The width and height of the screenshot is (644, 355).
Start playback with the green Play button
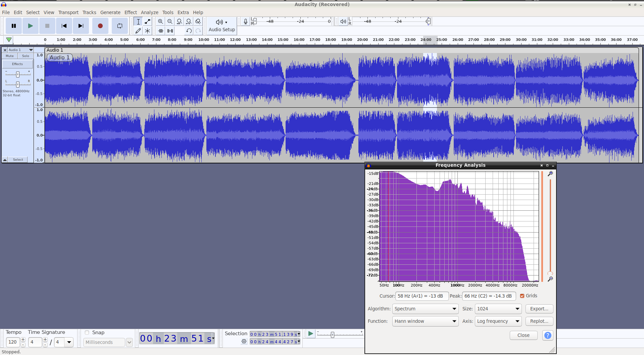pyautogui.click(x=31, y=26)
